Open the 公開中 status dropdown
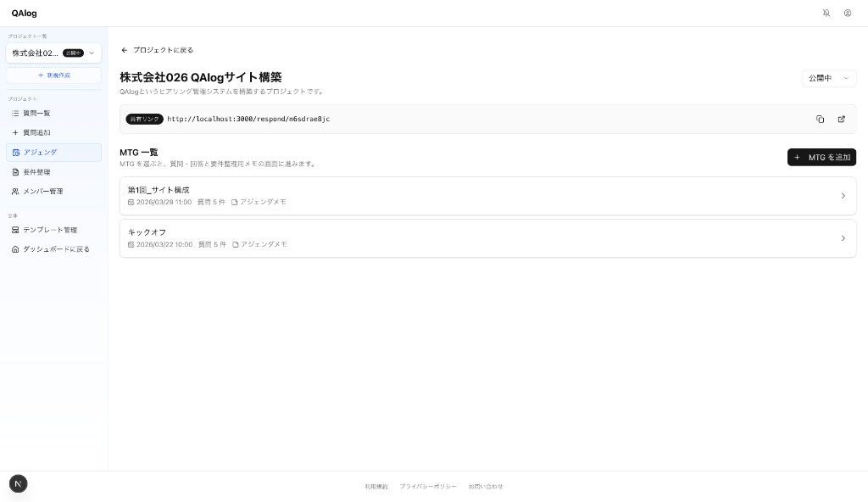This screenshot has width=868, height=502. tap(828, 78)
